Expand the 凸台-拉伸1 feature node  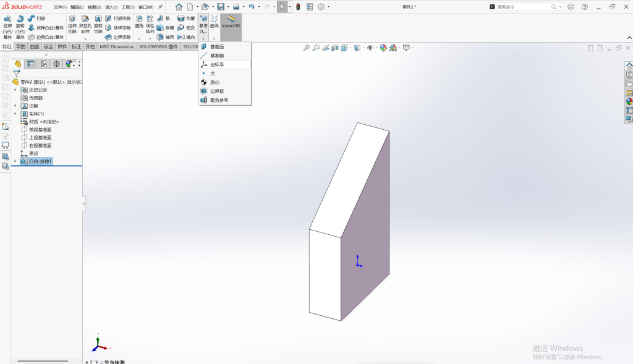(15, 161)
